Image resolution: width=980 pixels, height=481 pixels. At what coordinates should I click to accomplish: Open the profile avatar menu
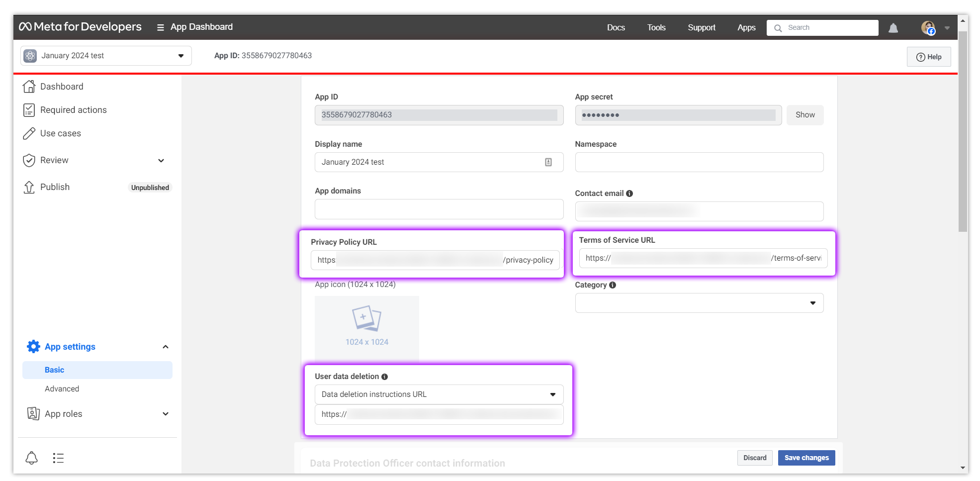928,28
